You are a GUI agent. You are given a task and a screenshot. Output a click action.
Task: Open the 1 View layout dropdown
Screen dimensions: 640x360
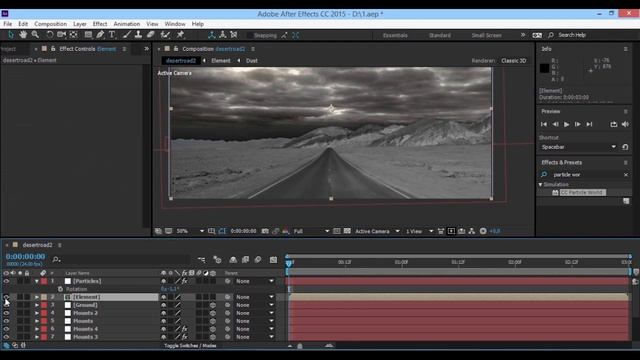[x=419, y=231]
